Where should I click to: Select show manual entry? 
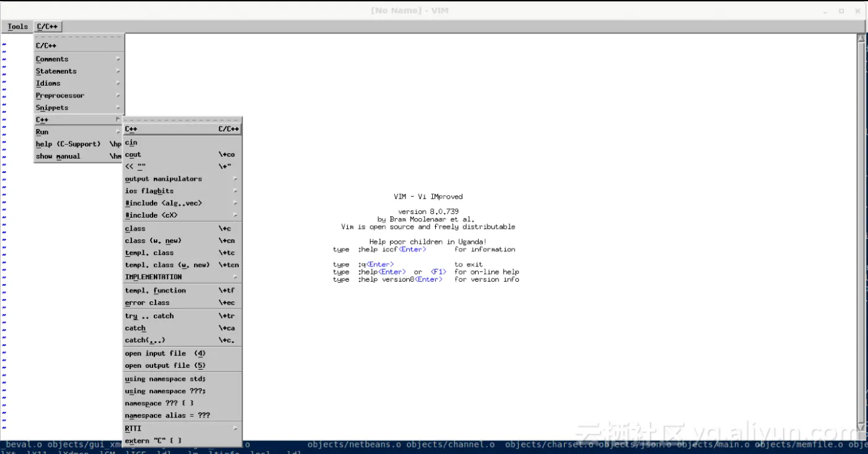(x=79, y=156)
